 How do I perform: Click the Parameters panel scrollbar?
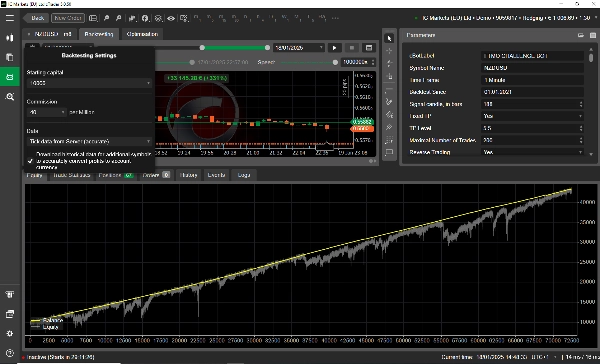point(591,58)
